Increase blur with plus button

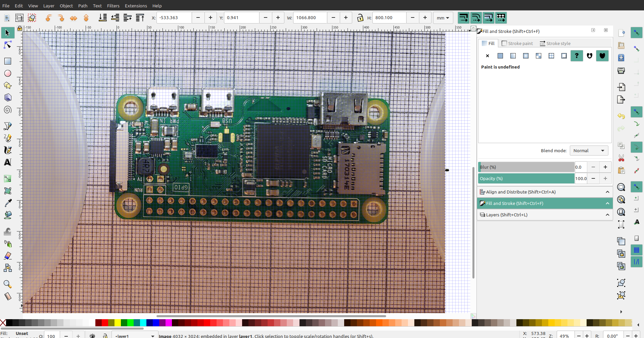(605, 167)
